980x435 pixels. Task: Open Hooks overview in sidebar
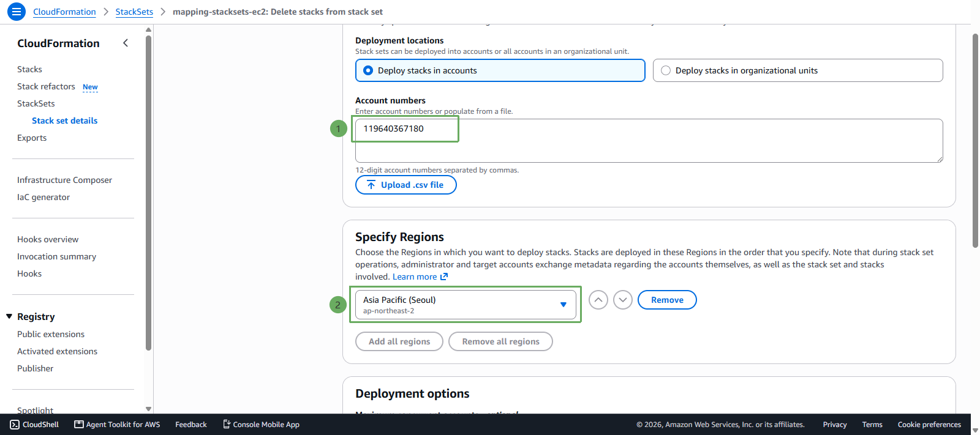coord(48,239)
